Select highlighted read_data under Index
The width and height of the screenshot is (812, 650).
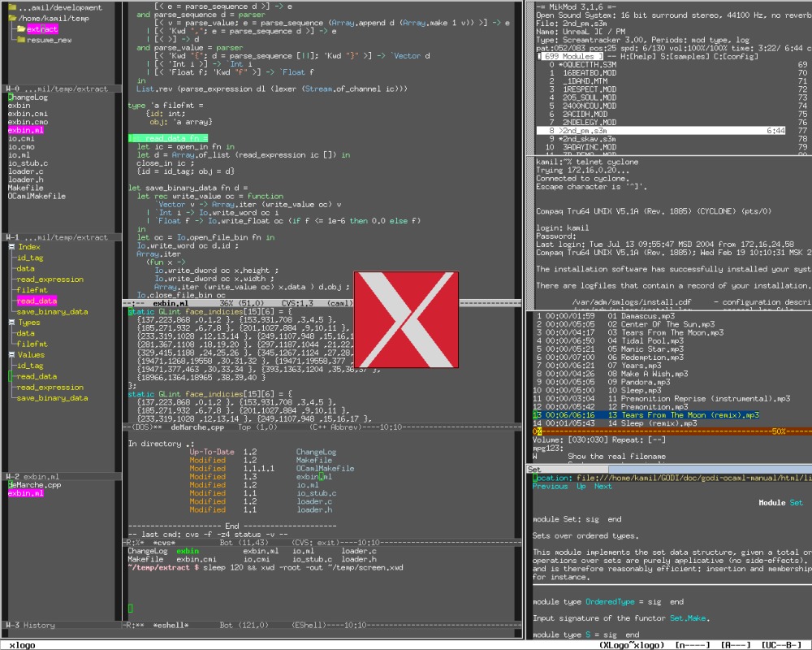[x=37, y=301]
